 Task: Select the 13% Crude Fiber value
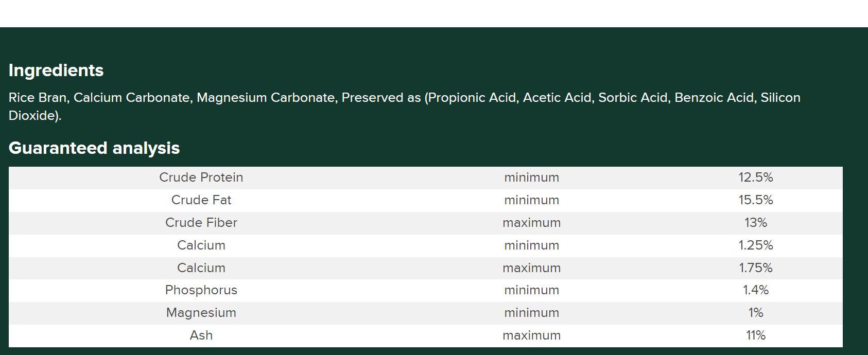pos(755,223)
